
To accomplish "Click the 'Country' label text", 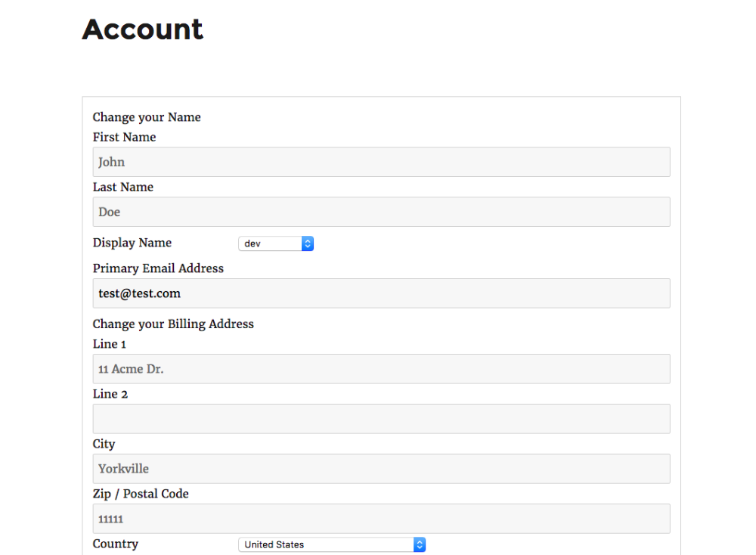I will (x=115, y=544).
